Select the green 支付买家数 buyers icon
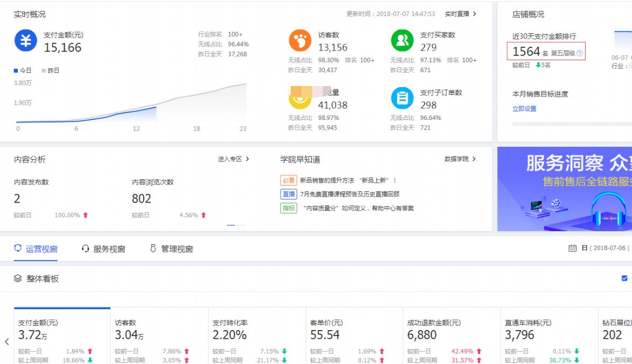This screenshot has height=364, width=632. pyautogui.click(x=402, y=39)
